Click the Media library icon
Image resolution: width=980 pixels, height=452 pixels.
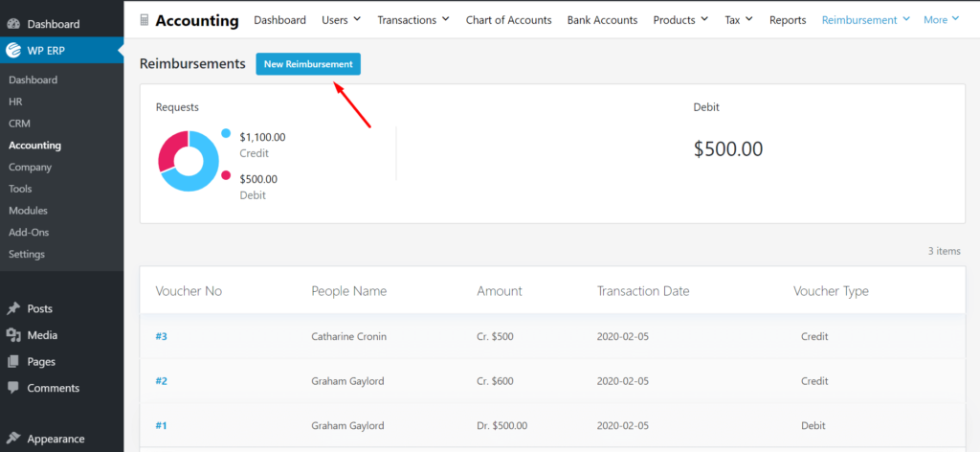pos(13,335)
